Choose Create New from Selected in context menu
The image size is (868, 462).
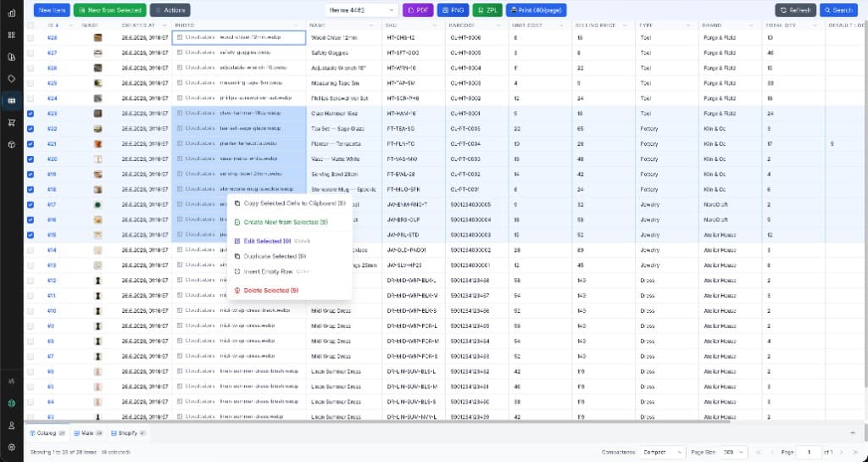[x=290, y=222]
